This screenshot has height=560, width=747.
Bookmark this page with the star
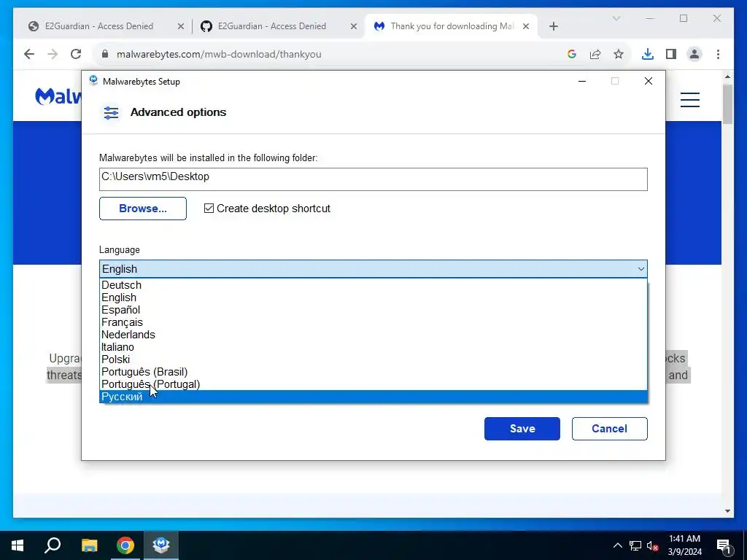(619, 54)
